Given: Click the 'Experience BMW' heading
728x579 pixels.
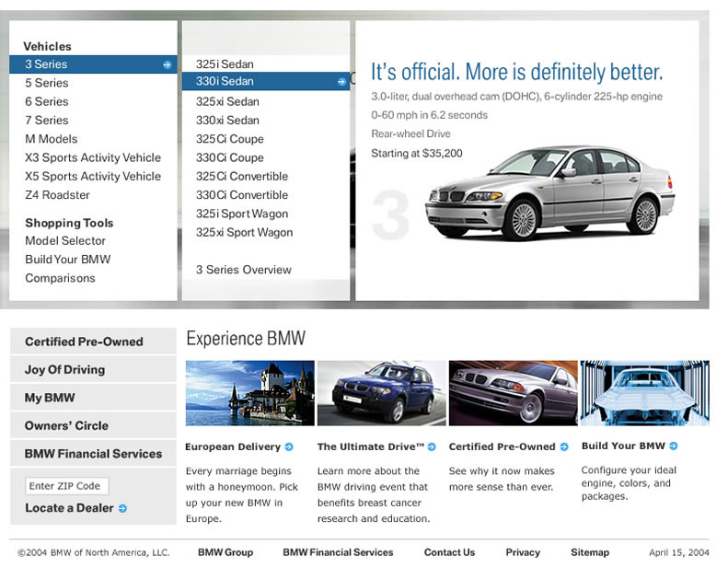Looking at the screenshot, I should click(246, 339).
